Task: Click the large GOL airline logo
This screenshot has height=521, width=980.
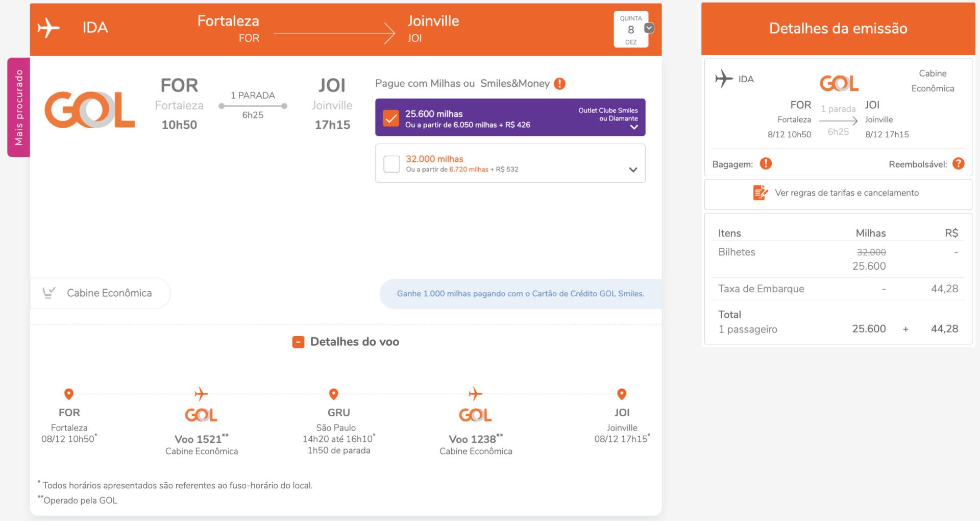Action: click(90, 109)
